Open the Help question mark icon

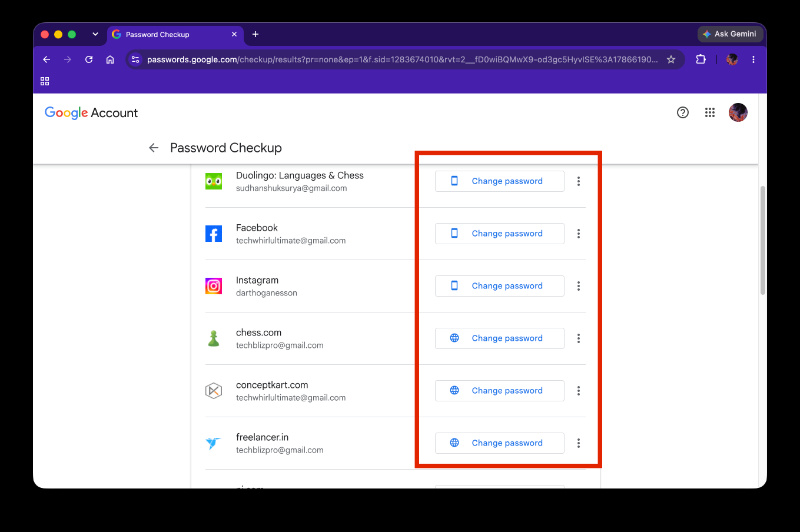coord(682,113)
